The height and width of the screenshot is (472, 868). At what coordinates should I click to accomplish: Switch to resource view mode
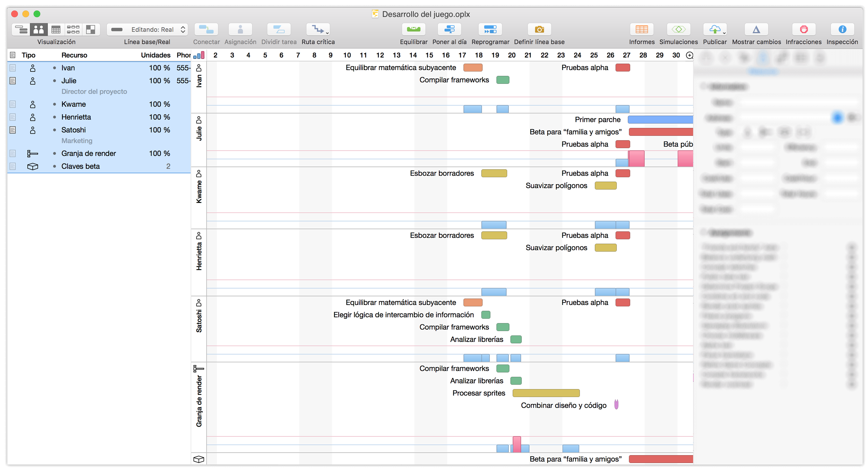click(38, 29)
